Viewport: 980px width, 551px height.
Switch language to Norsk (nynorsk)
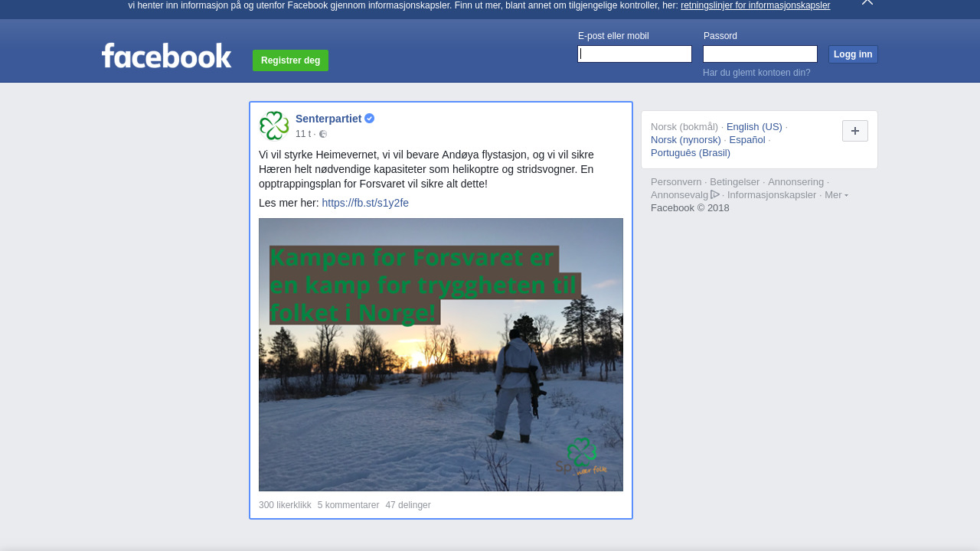point(686,140)
